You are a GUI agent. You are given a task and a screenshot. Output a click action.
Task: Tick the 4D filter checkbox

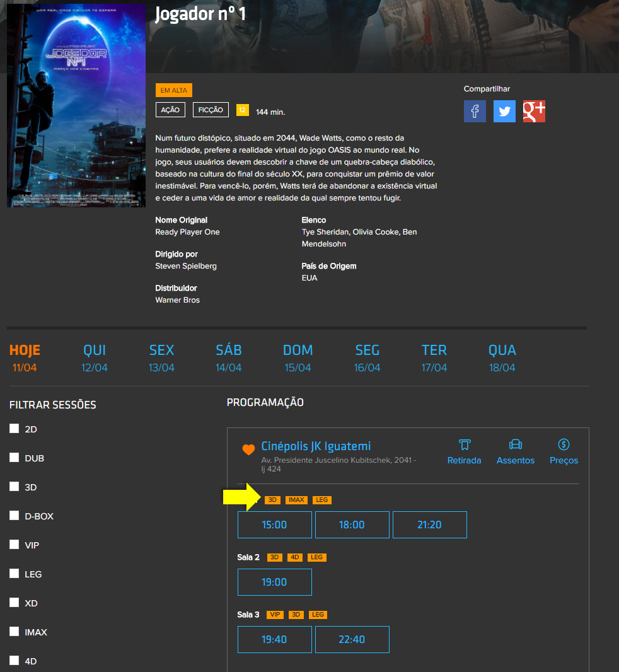click(x=14, y=661)
